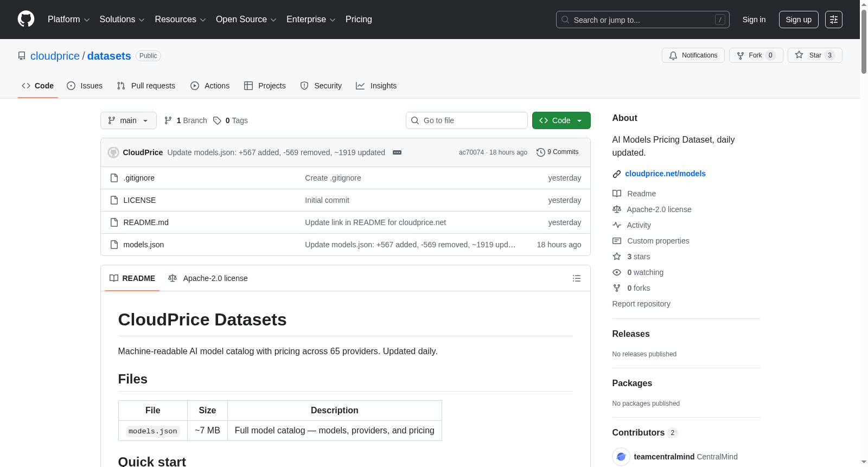Open the datasets repository link
868x467 pixels.
[x=109, y=56]
